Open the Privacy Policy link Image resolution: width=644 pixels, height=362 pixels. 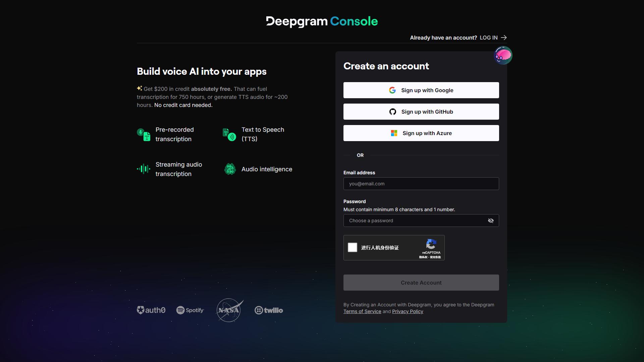408,311
